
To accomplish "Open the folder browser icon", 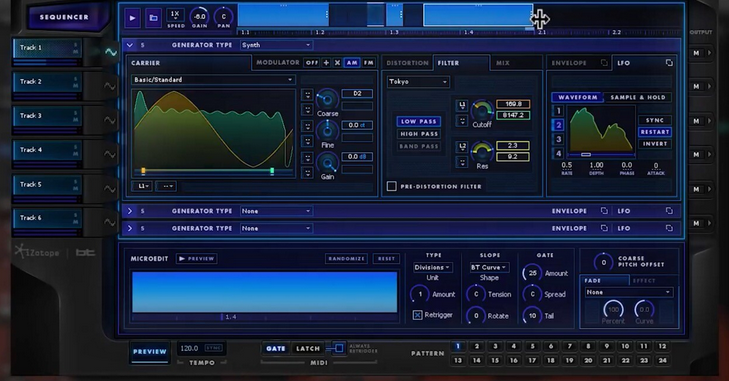I will [153, 18].
